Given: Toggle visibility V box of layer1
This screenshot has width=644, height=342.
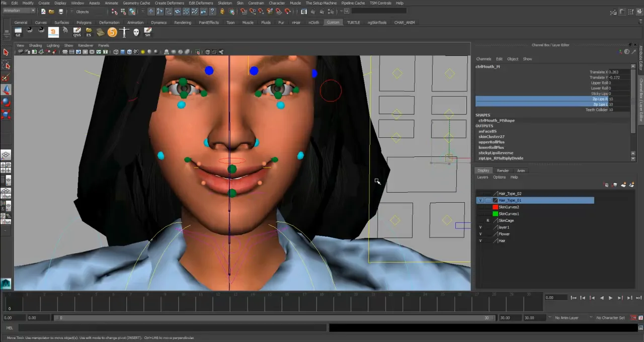Looking at the screenshot, I should (480, 227).
